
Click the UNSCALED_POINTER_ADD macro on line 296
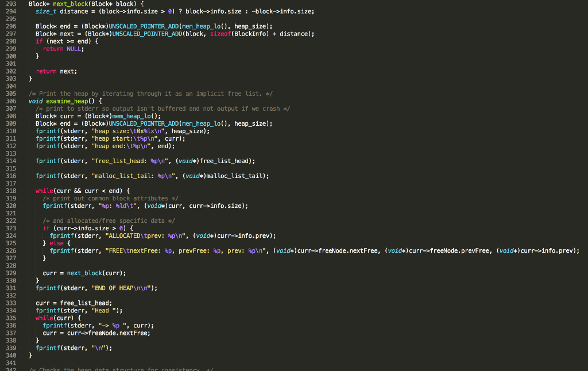pyautogui.click(x=143, y=26)
